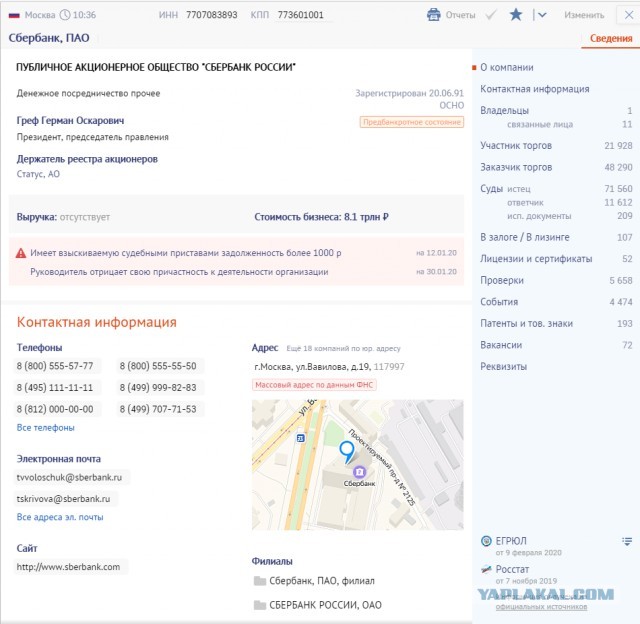Select phone 8 (499) 999-82-83
This screenshot has height=624, width=640.
158,388
